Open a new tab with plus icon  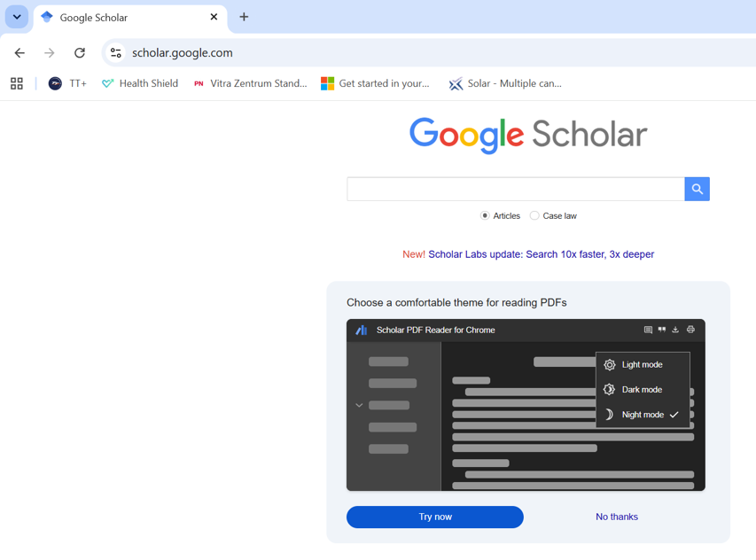pos(244,17)
